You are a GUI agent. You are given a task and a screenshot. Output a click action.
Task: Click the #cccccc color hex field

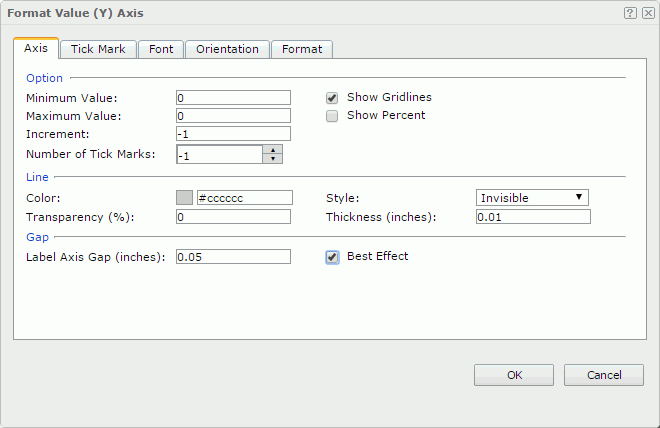coord(245,197)
